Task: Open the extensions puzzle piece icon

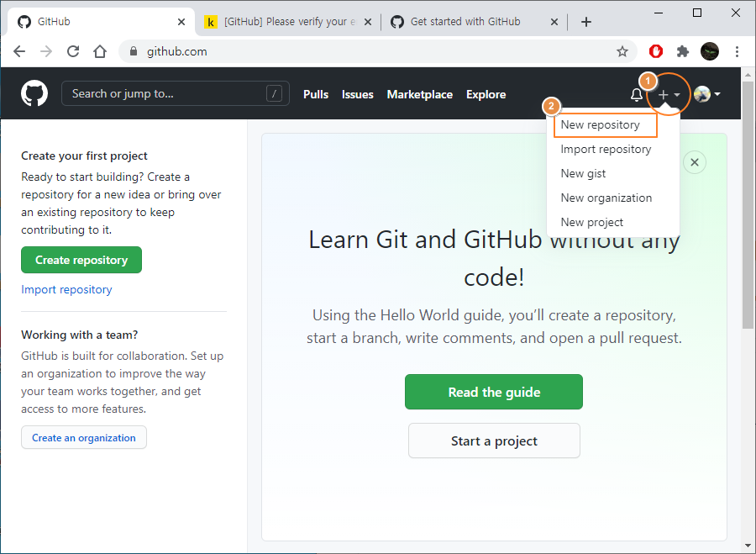Action: (x=683, y=51)
